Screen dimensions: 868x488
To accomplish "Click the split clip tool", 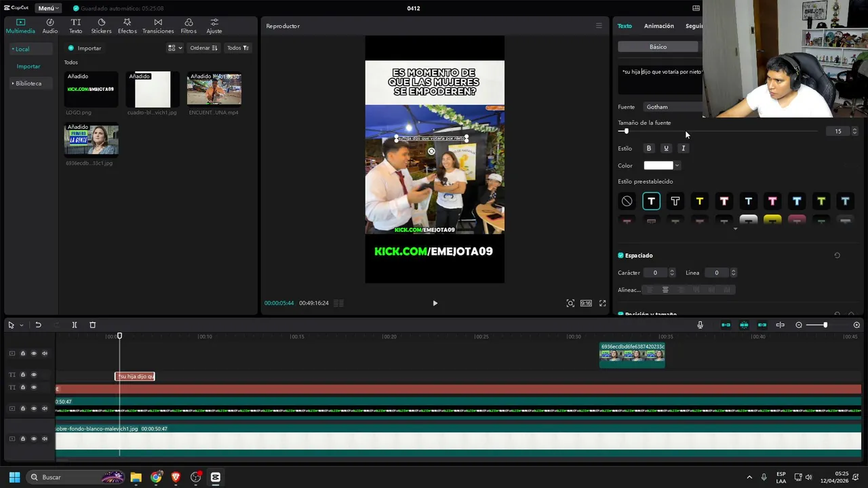I will (x=75, y=325).
